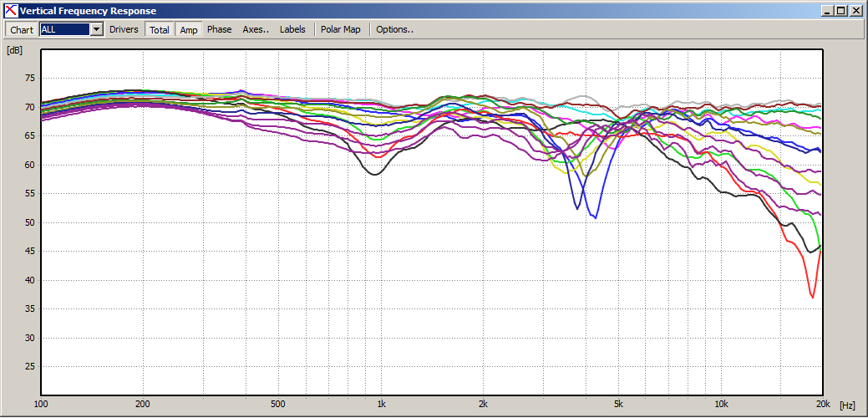Click the 2k frequency axis label
The height and width of the screenshot is (418, 868).
pos(483,403)
